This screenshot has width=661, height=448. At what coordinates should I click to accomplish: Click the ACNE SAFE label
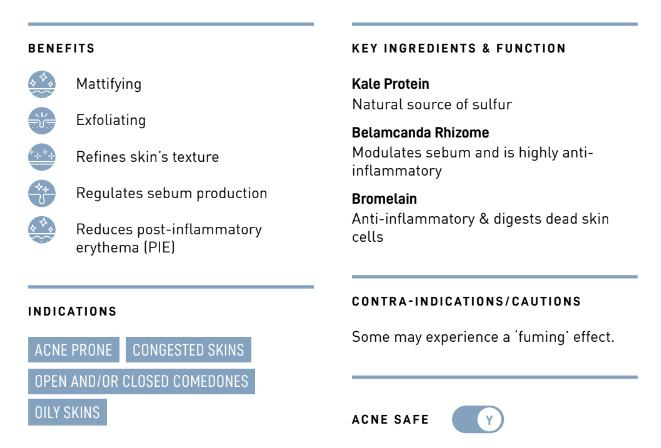(x=390, y=419)
